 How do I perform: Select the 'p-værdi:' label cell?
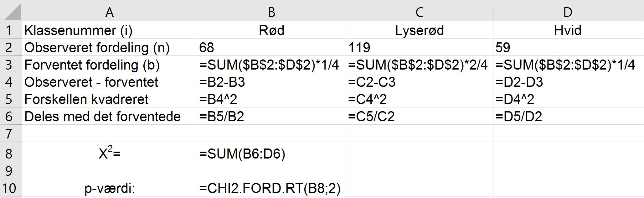[x=110, y=188]
